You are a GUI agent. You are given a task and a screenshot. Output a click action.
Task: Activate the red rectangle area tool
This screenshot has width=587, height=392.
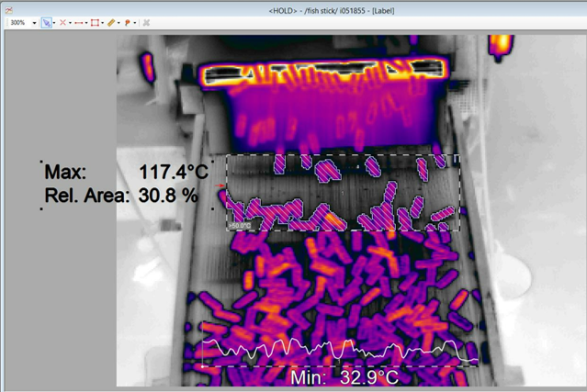(x=94, y=22)
